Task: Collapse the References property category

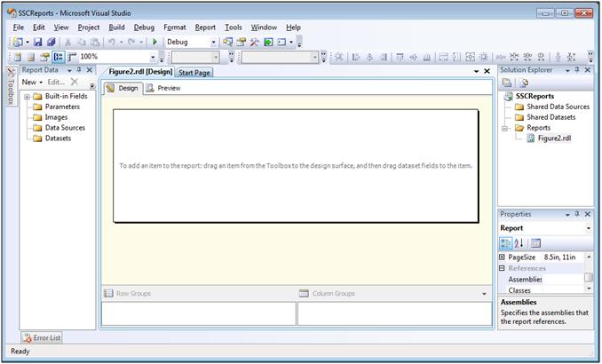Action: tap(502, 268)
